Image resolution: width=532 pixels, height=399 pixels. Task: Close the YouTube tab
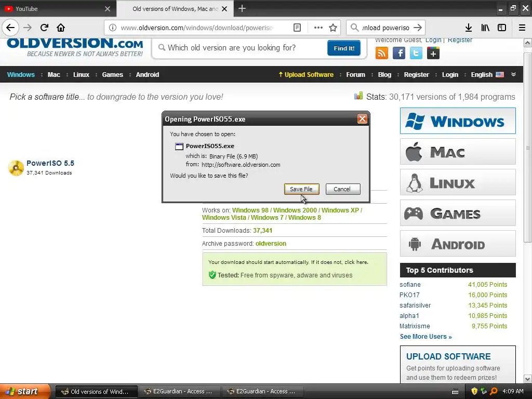pos(108,9)
